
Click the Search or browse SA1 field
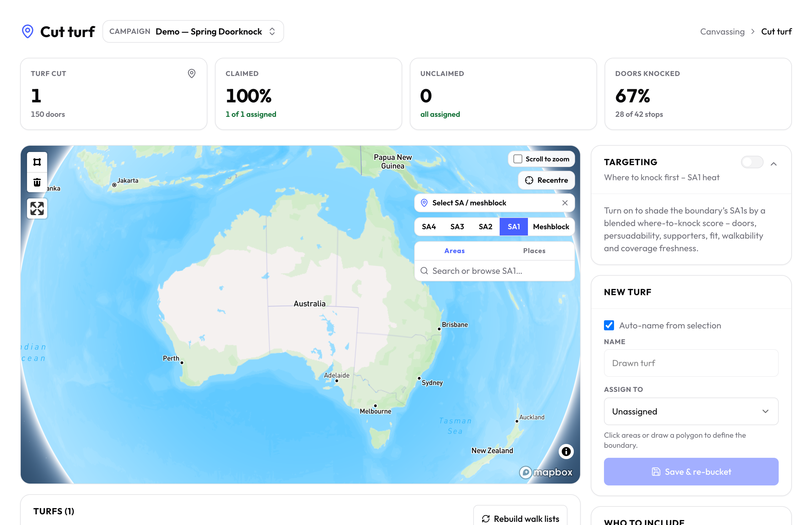(494, 271)
